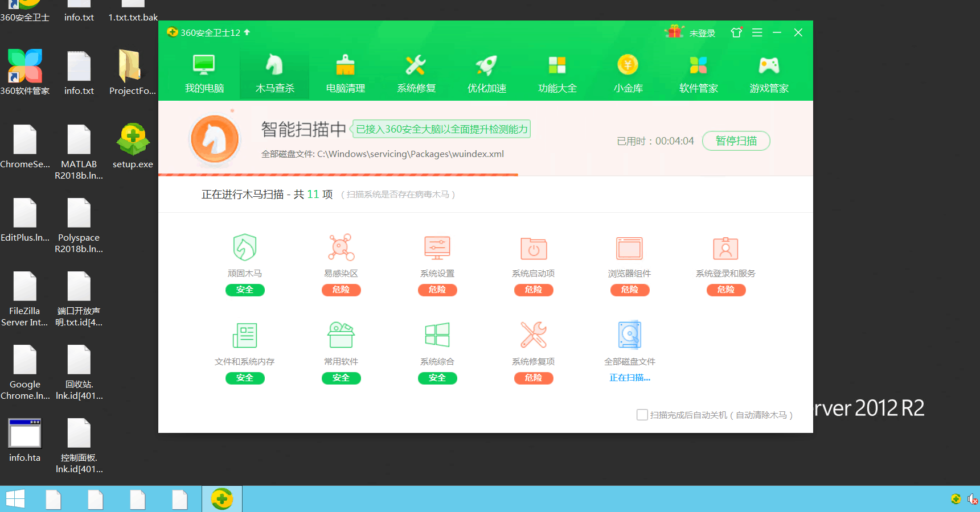Open the 我的电脑 tab

click(204, 74)
